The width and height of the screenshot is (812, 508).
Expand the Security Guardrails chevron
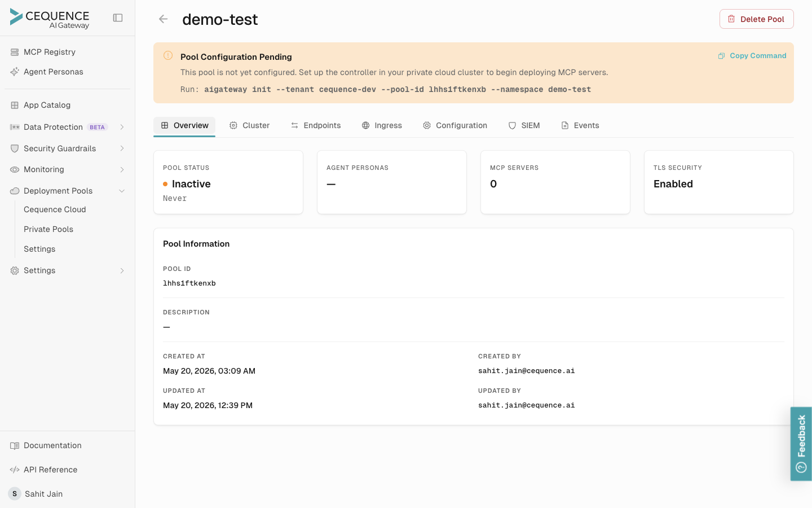122,148
